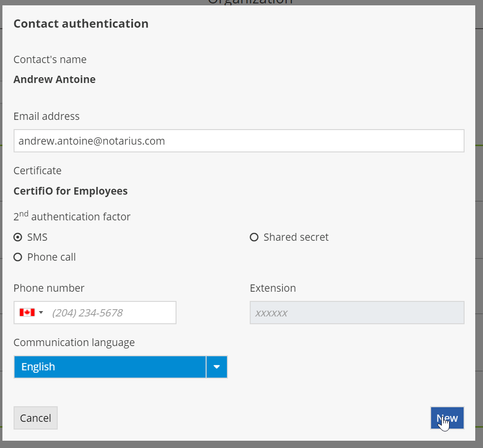The height and width of the screenshot is (448, 483).
Task: Click the Contact authentication dialog title
Action: point(81,24)
